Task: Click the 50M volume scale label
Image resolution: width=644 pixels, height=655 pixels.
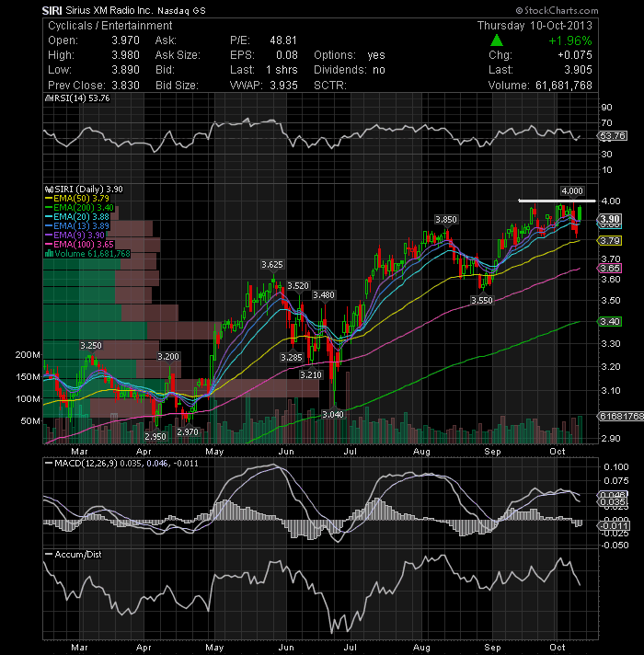Action: (x=30, y=421)
